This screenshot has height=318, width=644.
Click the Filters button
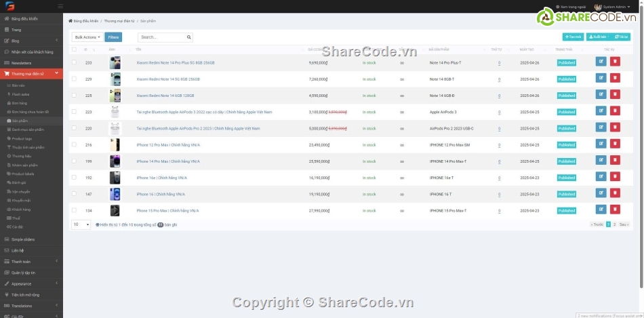pyautogui.click(x=113, y=37)
